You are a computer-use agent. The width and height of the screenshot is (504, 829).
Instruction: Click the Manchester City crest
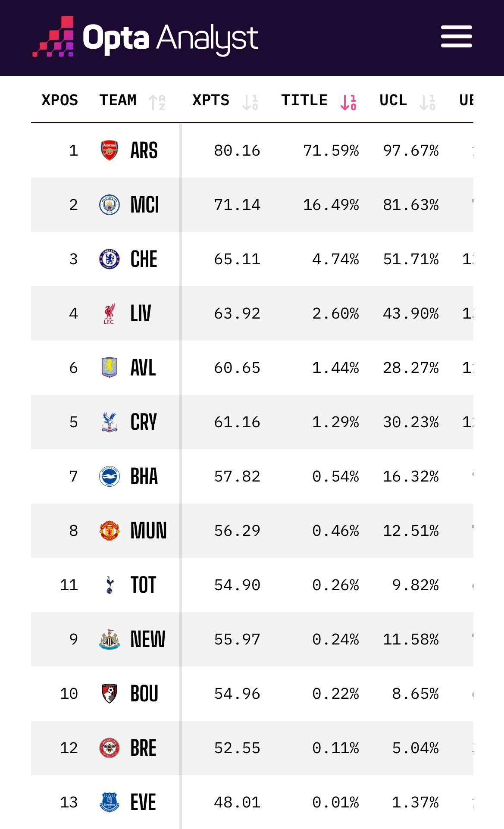tap(110, 205)
